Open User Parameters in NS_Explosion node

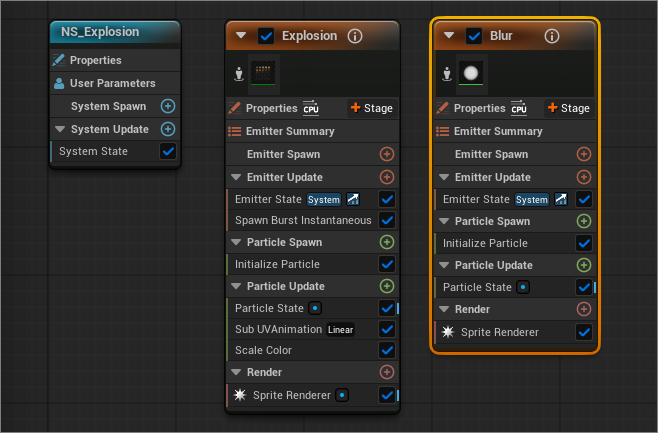click(112, 83)
